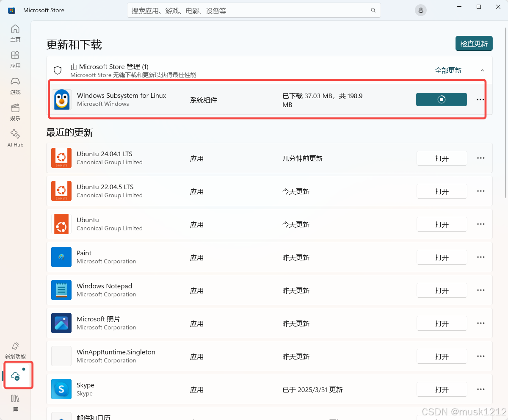Click 打开 for WinAppRuntime.Singleton
Screen dimensions: 508x420
click(x=442, y=356)
